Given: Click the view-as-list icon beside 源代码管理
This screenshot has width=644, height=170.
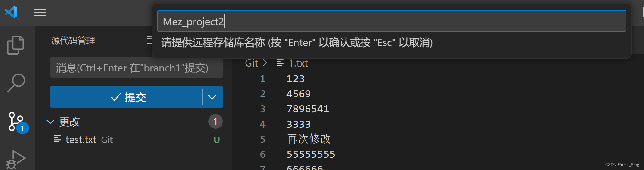Looking at the screenshot, I should (149, 40).
